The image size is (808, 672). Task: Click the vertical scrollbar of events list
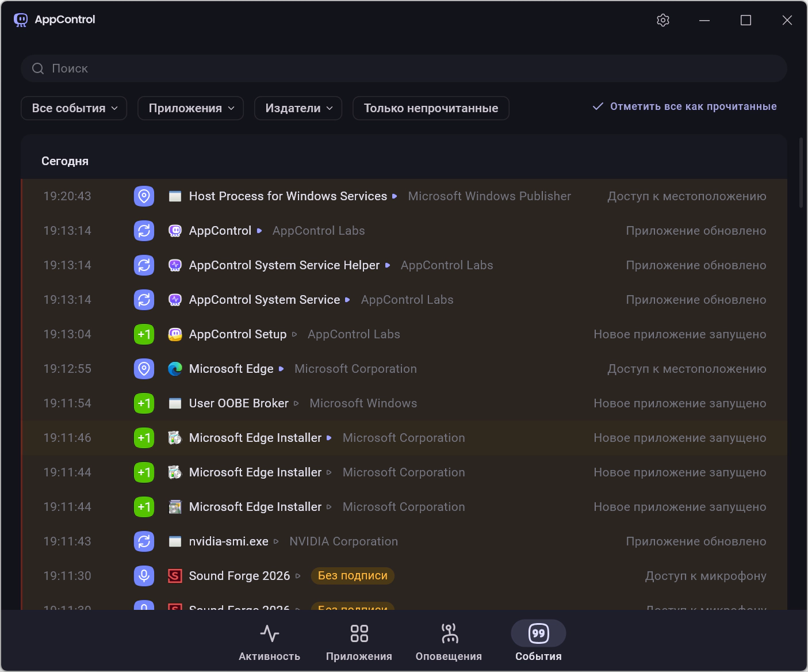801,173
